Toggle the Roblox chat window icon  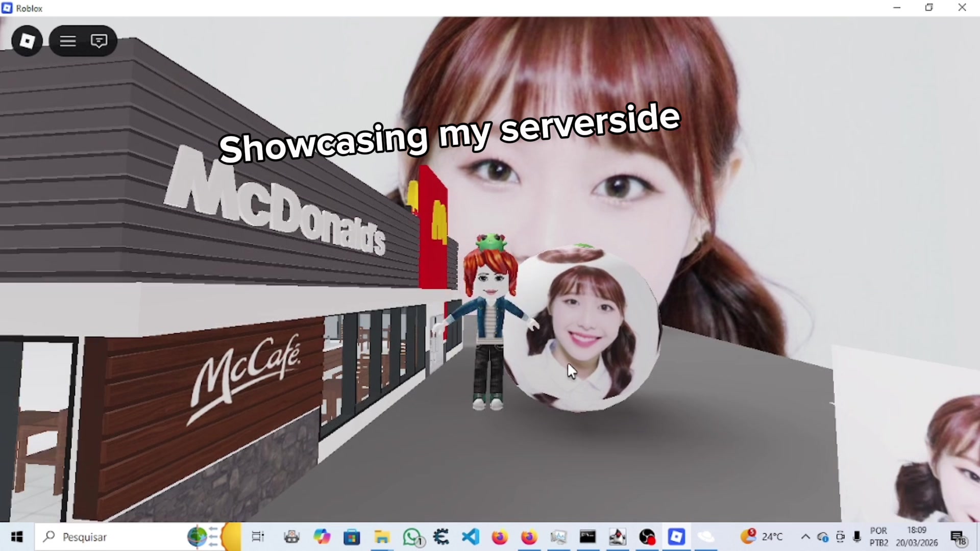click(99, 41)
